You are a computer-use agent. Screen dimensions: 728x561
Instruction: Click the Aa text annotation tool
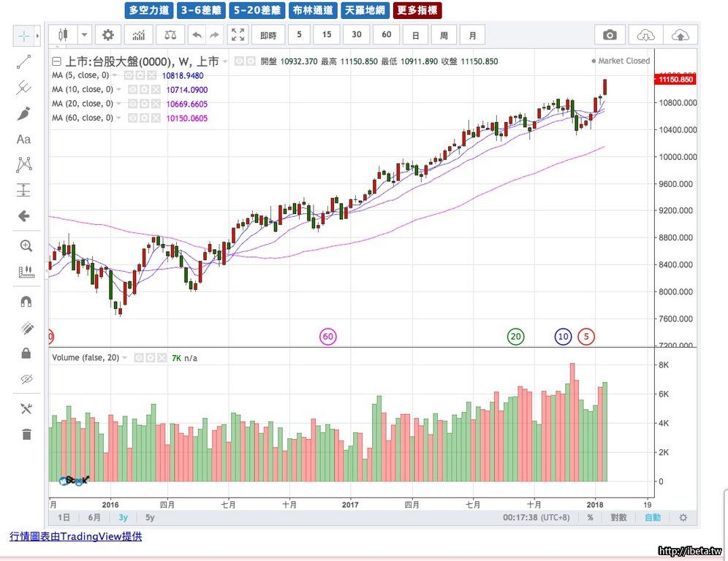pos(24,139)
